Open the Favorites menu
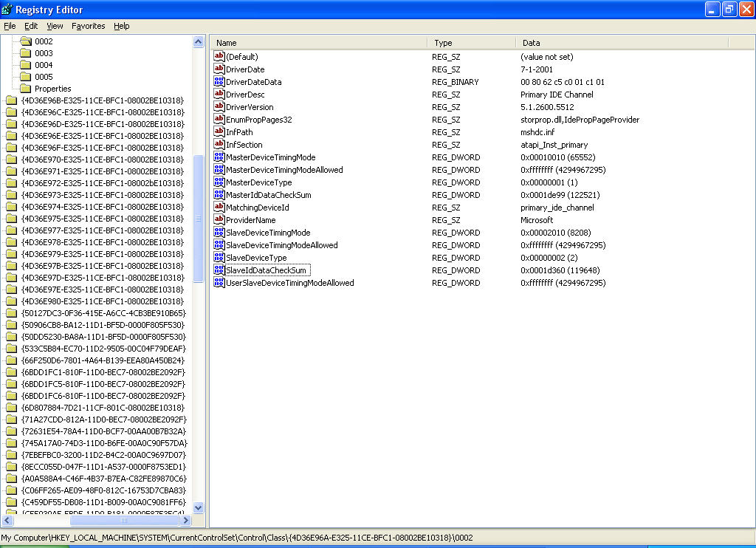The height and width of the screenshot is (548, 756). click(x=89, y=26)
